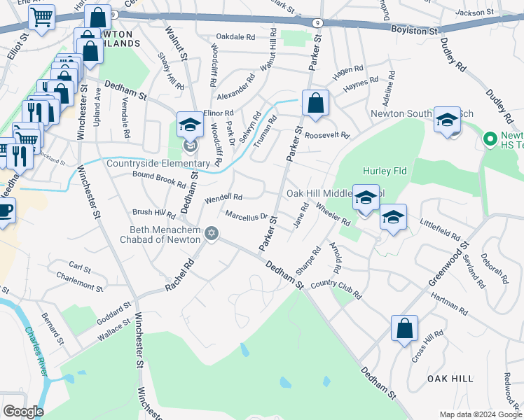The image size is (524, 420).
Task: Click the Littlefield Rd label
Action: point(440,230)
